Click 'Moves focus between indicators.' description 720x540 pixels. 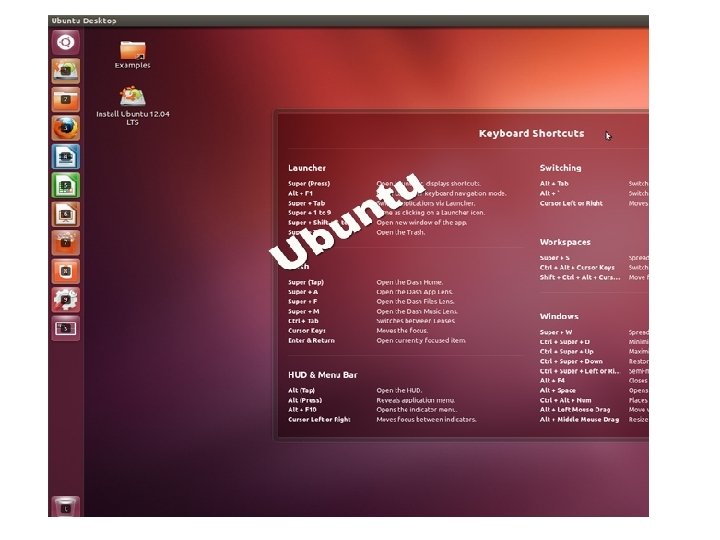(427, 420)
